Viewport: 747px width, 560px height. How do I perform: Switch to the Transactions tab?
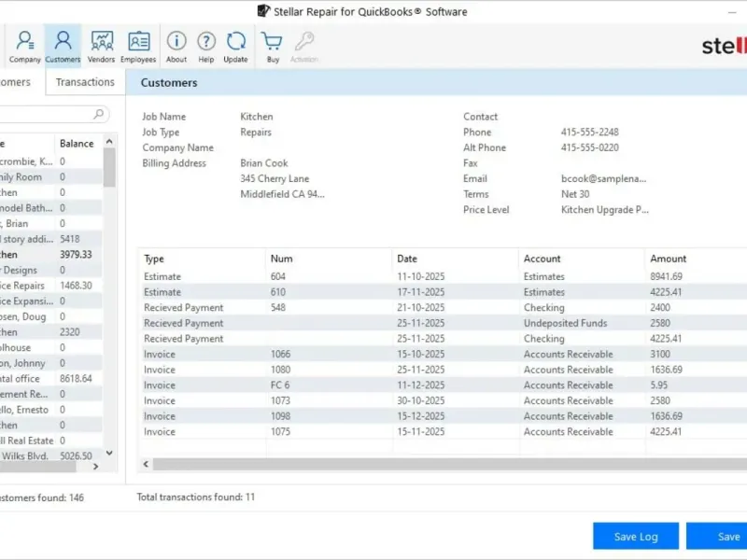click(85, 82)
